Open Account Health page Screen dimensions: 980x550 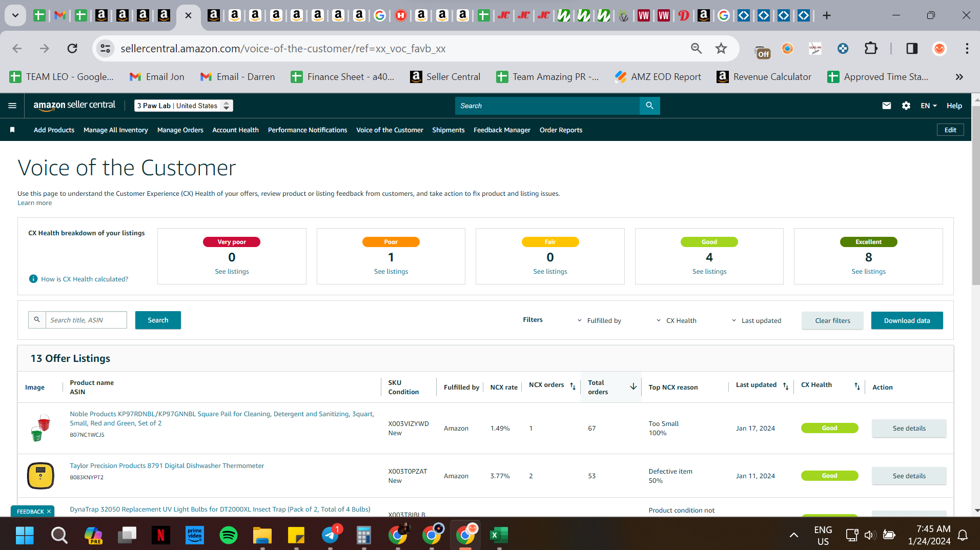tap(236, 130)
